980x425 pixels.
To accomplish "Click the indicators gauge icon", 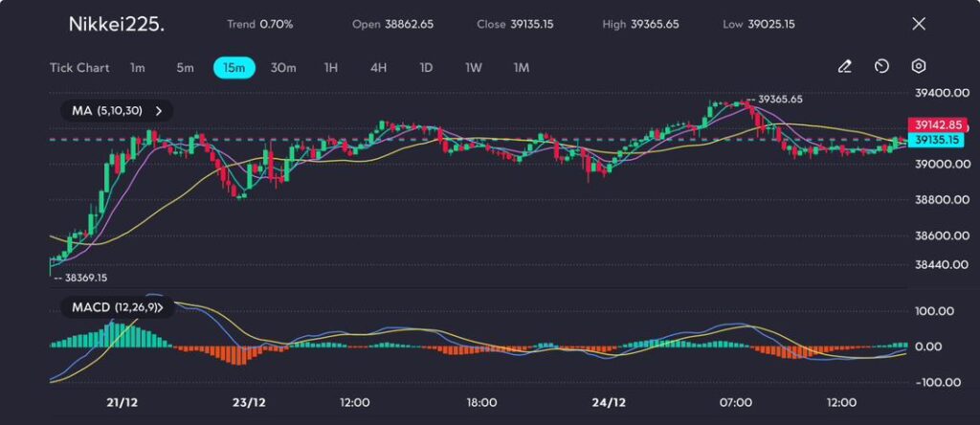I will tap(881, 67).
